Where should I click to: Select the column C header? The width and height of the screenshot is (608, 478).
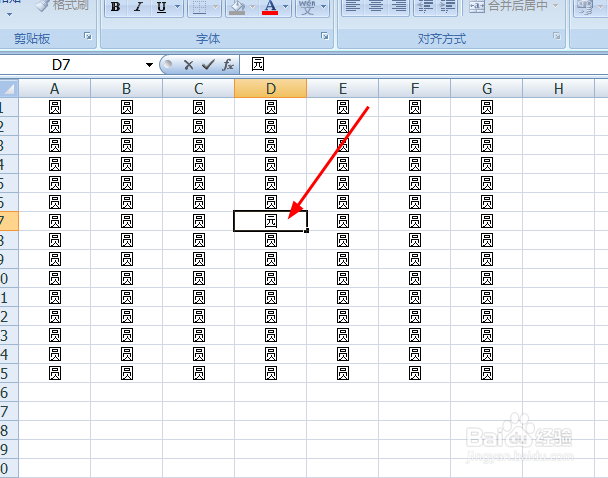click(199, 89)
